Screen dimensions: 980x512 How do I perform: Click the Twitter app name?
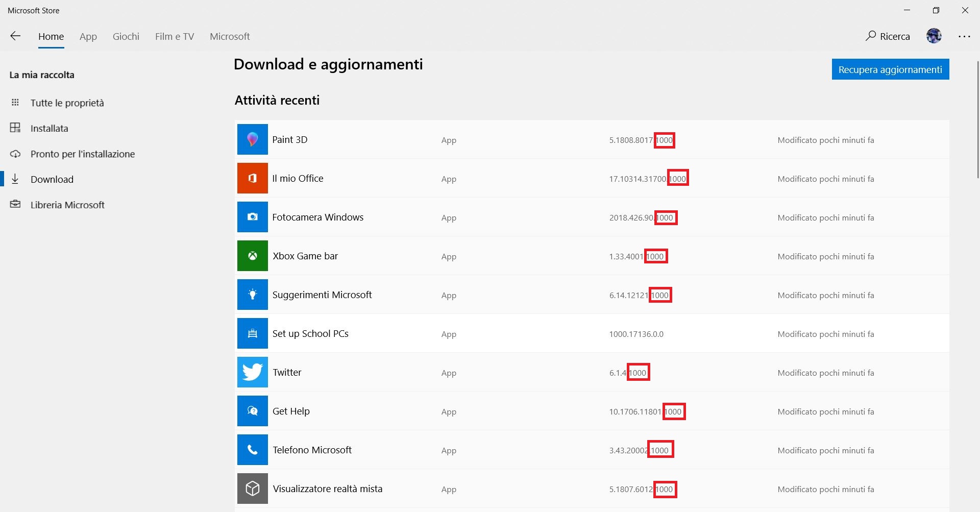[x=287, y=372]
